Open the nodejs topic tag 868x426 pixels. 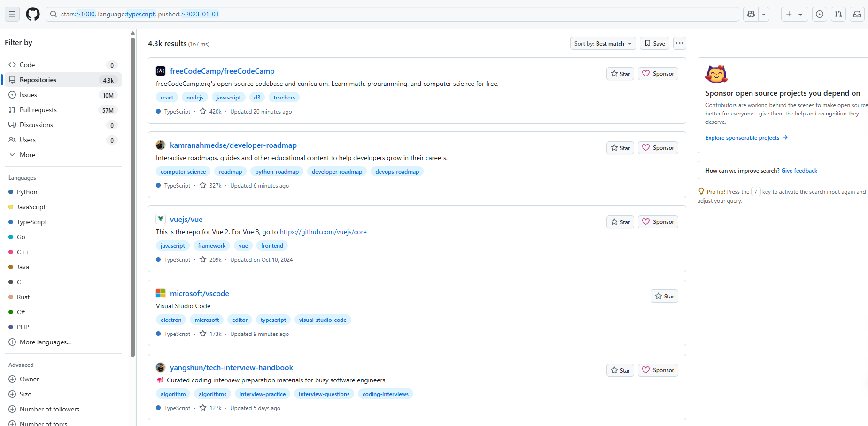pyautogui.click(x=195, y=98)
